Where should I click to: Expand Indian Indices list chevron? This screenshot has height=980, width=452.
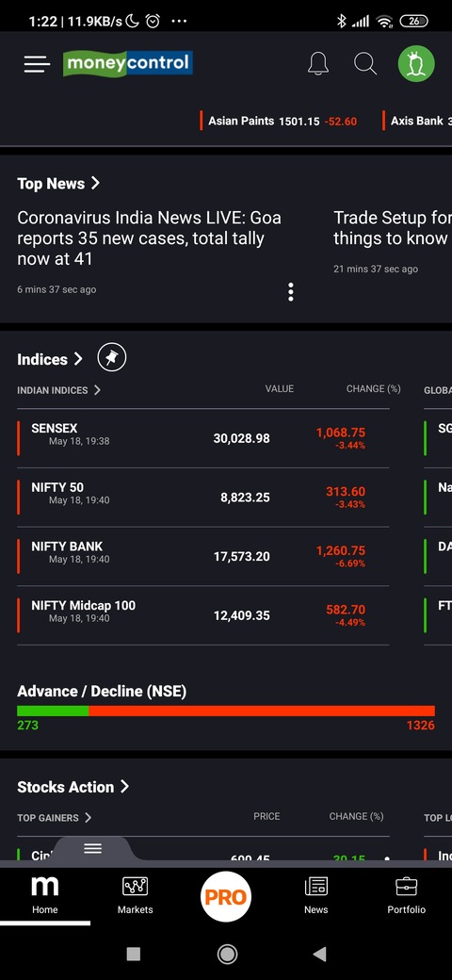[x=97, y=390]
